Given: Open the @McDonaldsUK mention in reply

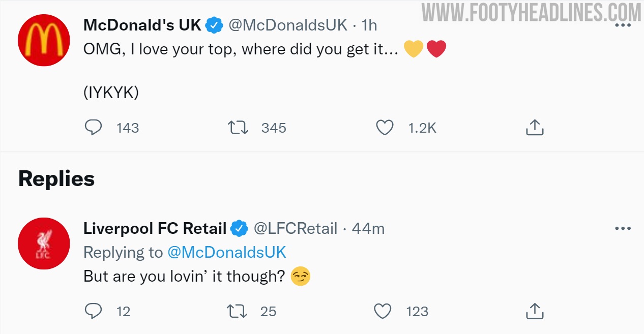Looking at the screenshot, I should point(227,252).
